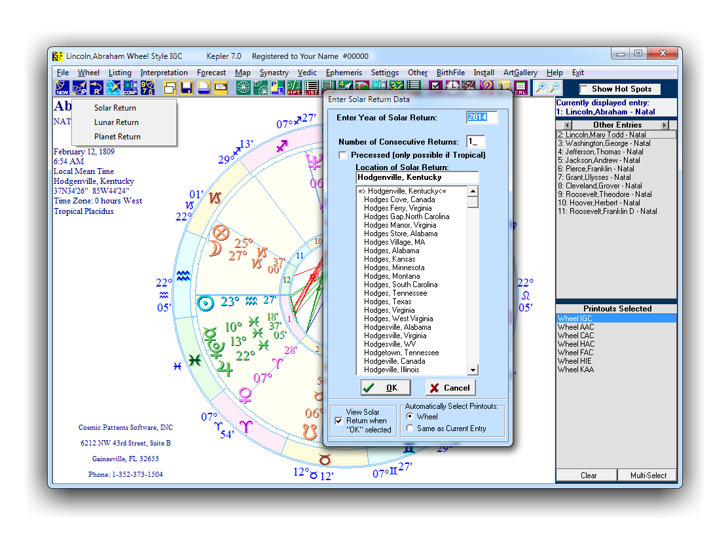Select Same as Current Entry radio option
Screen dimensions: 728x560
[x=410, y=429]
